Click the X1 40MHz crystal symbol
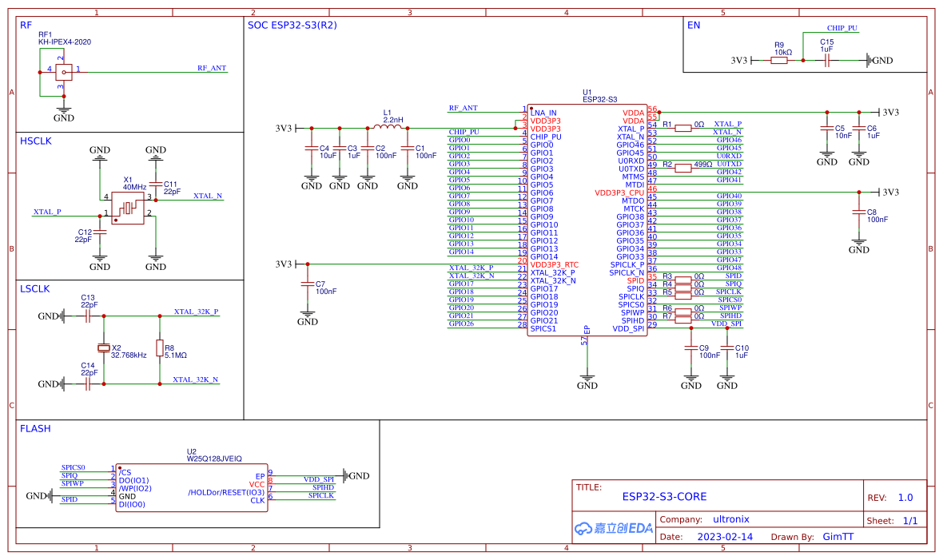The width and height of the screenshot is (943, 560). point(128,209)
